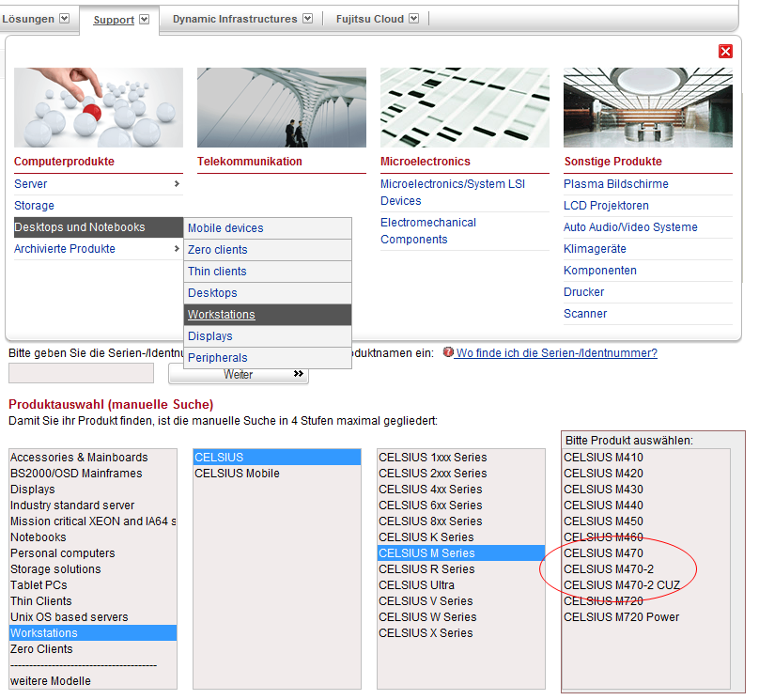Click the Microelectronics thumbnail image
The image size is (759, 700).
(465, 107)
